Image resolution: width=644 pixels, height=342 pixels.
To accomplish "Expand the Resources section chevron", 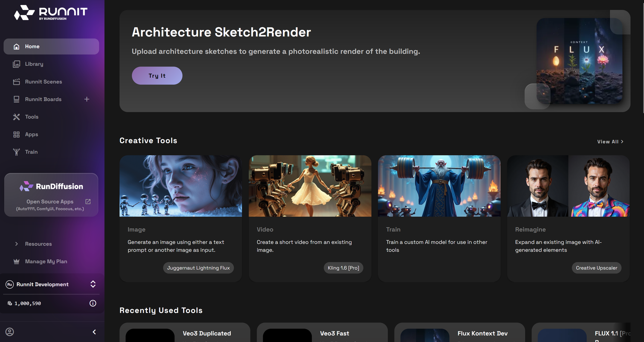I will pyautogui.click(x=16, y=244).
